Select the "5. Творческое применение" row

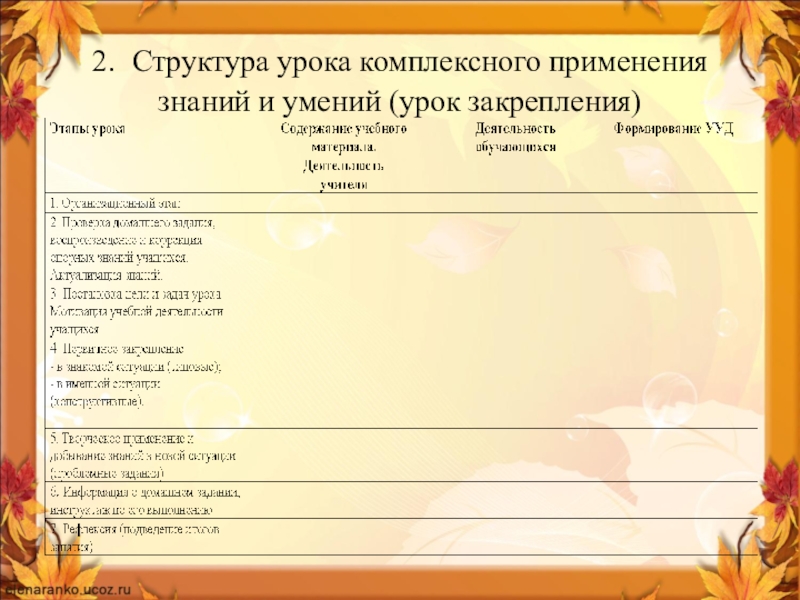(x=402, y=455)
